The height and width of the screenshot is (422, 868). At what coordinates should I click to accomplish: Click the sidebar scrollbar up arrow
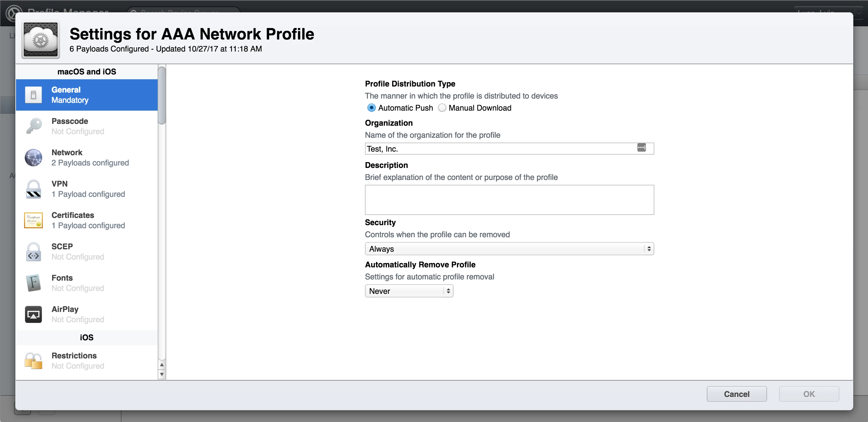162,365
